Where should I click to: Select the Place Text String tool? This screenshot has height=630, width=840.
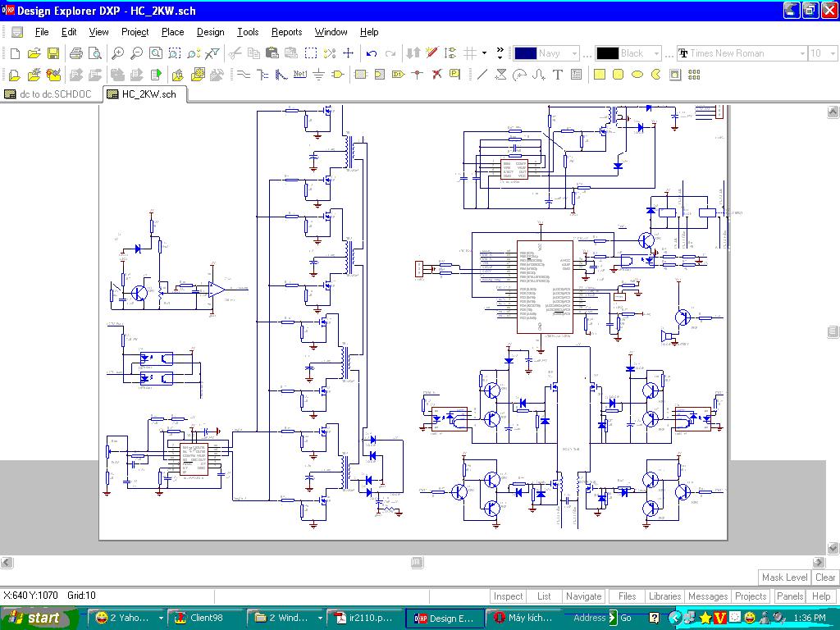558,75
